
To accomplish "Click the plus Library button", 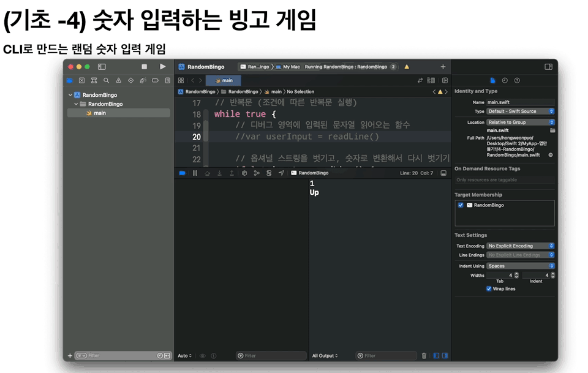I will click(443, 67).
